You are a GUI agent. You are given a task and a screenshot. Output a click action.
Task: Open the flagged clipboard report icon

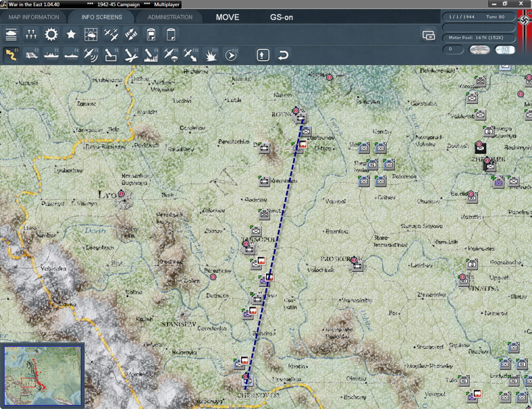151,34
